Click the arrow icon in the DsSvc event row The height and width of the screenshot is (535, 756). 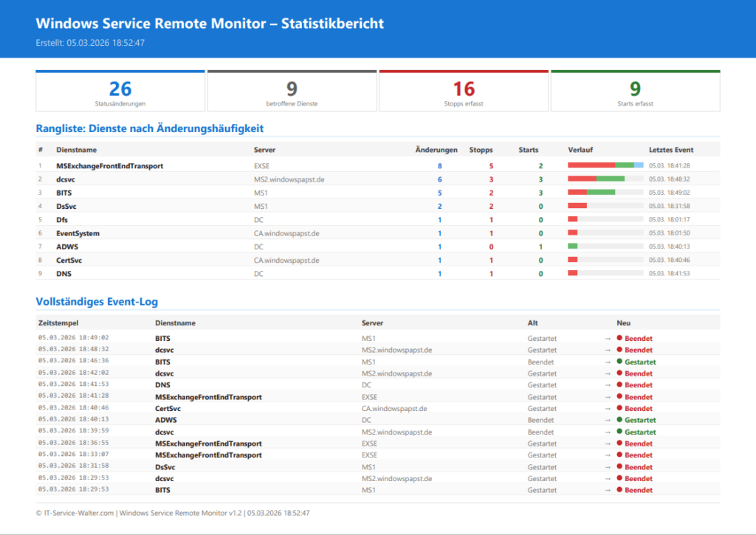tap(608, 466)
